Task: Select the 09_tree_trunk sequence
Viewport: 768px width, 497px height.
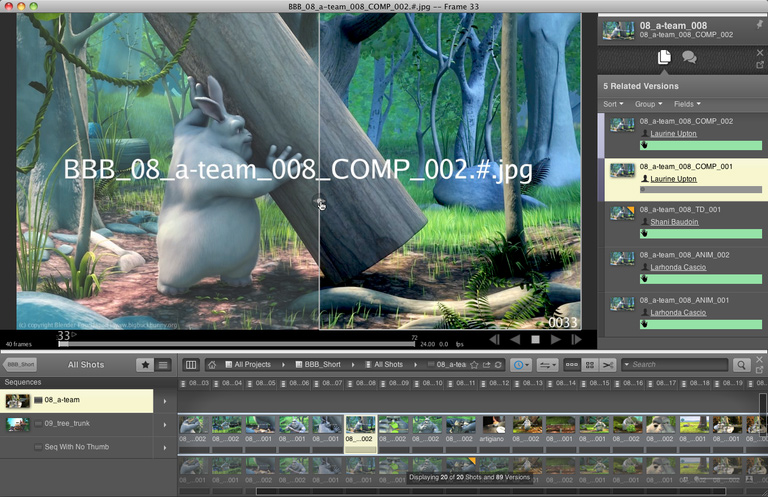Action: pyautogui.click(x=76, y=424)
